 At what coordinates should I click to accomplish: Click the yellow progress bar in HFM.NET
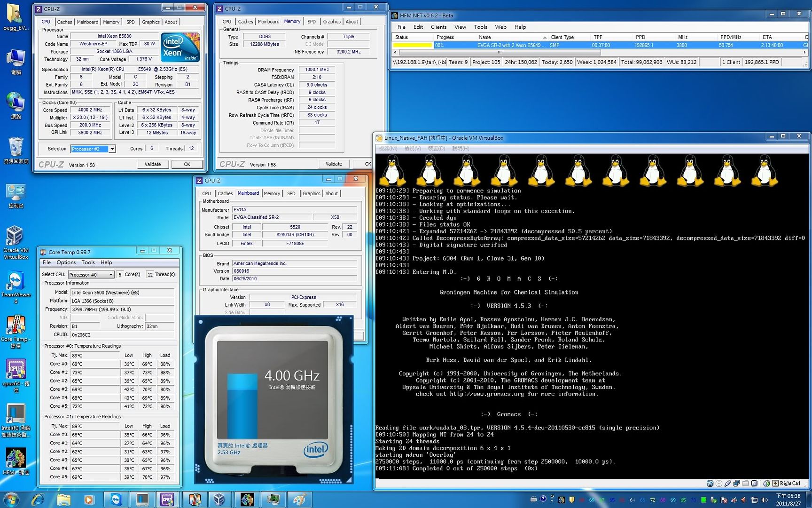point(413,45)
